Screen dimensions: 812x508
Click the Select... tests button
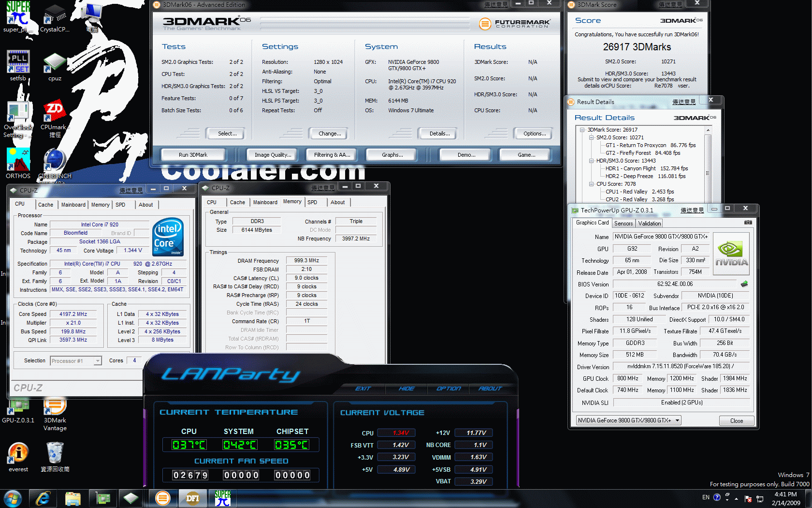(x=227, y=134)
